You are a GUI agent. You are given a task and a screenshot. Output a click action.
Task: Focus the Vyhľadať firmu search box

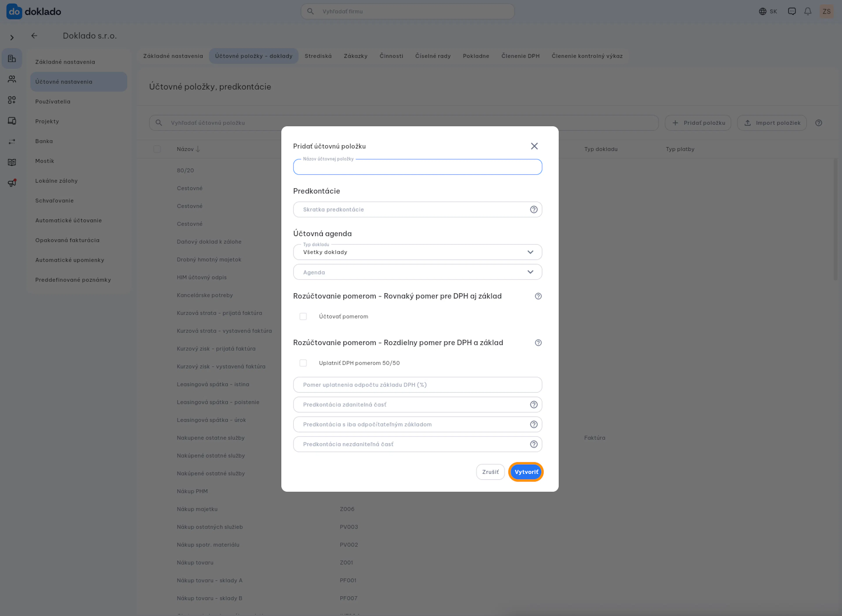pos(407,12)
